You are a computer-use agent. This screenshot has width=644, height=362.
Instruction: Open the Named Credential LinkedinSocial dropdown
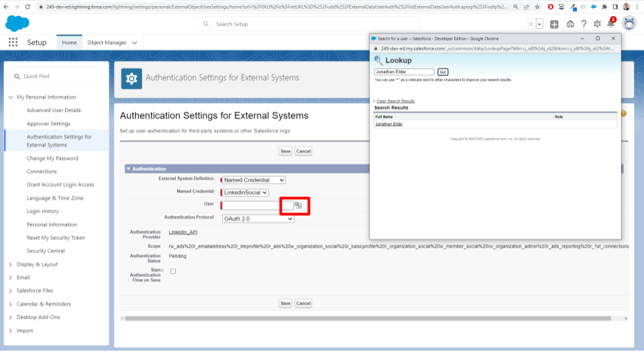tap(246, 192)
